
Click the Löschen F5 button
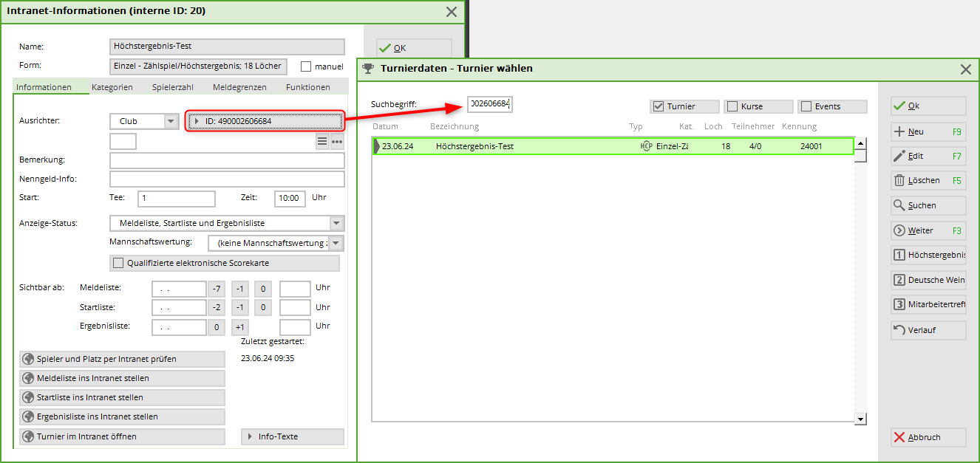click(x=928, y=180)
